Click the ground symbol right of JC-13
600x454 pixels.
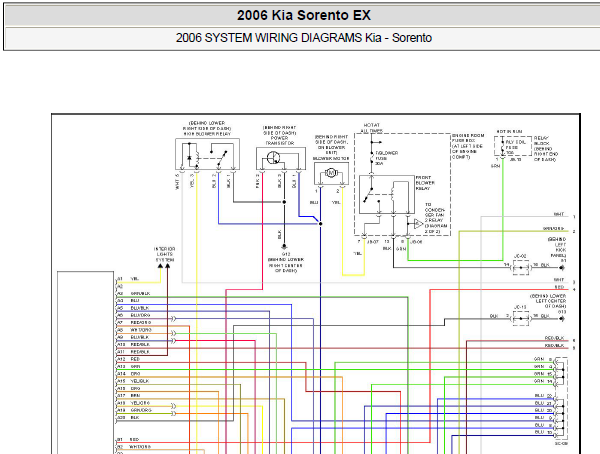click(x=562, y=318)
